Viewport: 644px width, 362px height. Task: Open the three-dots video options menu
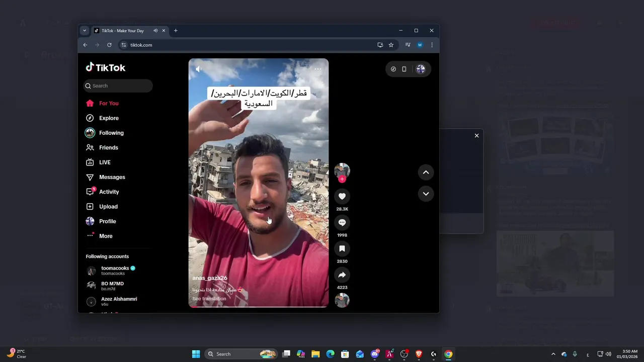(x=318, y=69)
